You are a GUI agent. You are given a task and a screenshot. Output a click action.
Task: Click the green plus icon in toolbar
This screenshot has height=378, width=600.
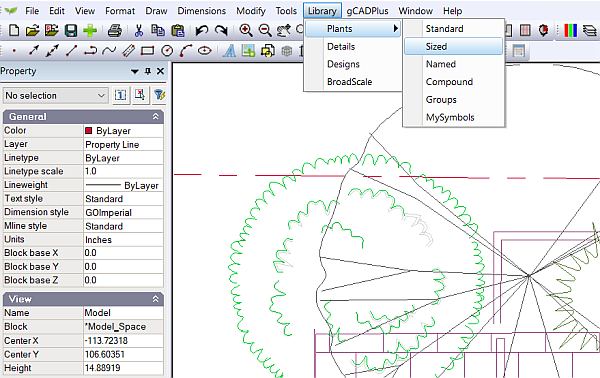pyautogui.click(x=90, y=30)
